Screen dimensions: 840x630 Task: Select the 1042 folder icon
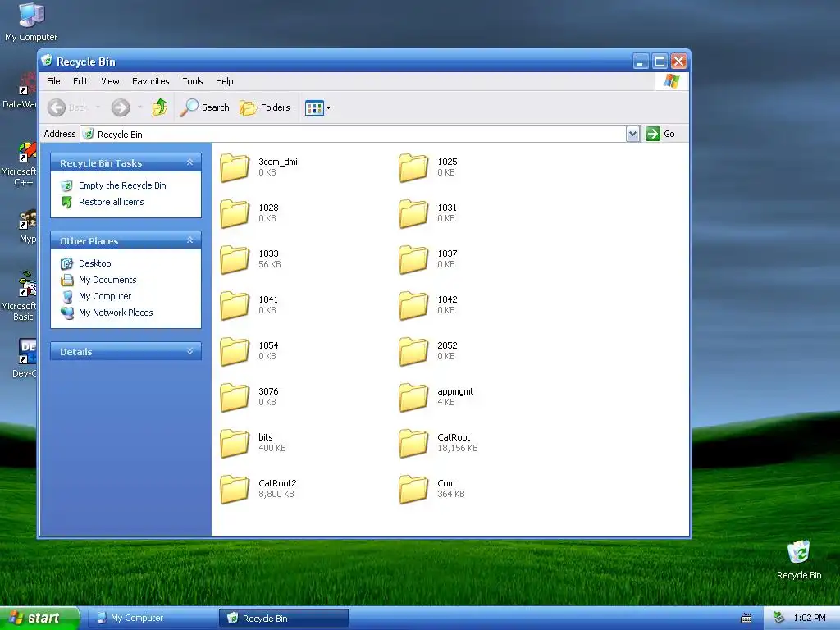pyautogui.click(x=413, y=305)
